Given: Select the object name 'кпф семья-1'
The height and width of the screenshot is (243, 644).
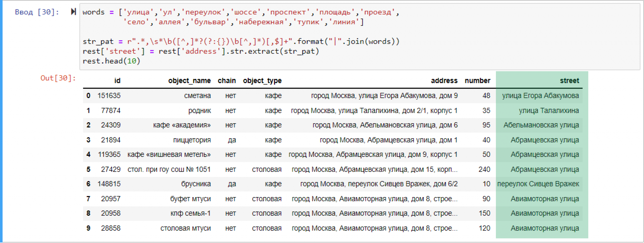Looking at the screenshot, I should pos(191,213).
